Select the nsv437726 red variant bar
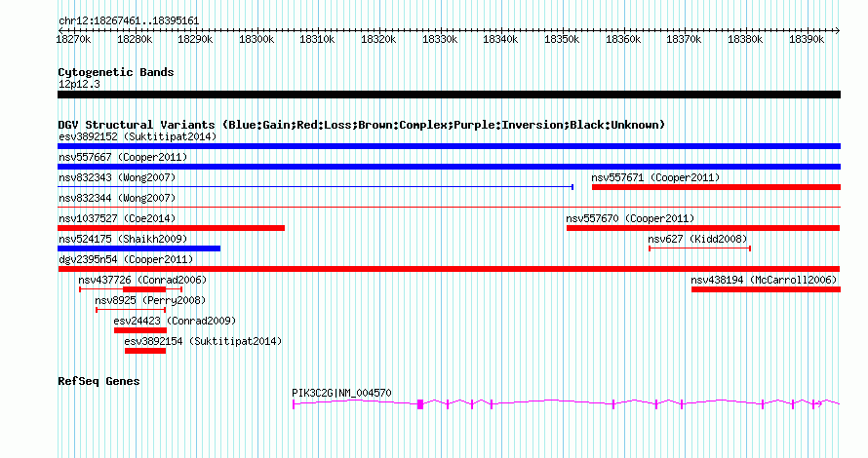Viewport: 868px width, 458px height. (x=144, y=289)
